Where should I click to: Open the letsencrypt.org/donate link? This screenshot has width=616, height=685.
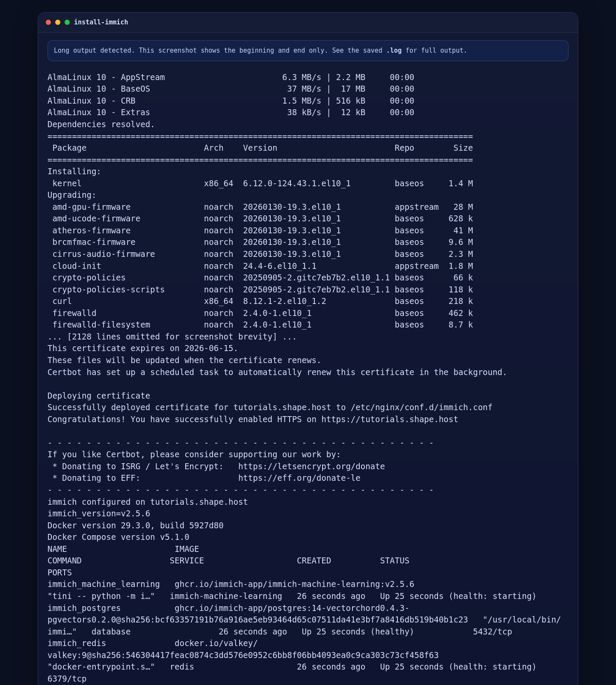point(311,467)
